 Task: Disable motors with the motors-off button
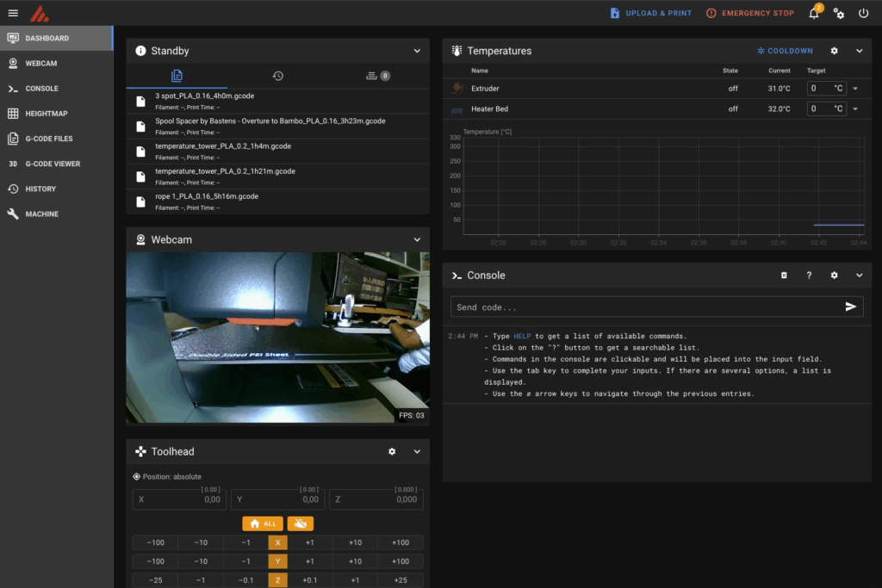[300, 523]
